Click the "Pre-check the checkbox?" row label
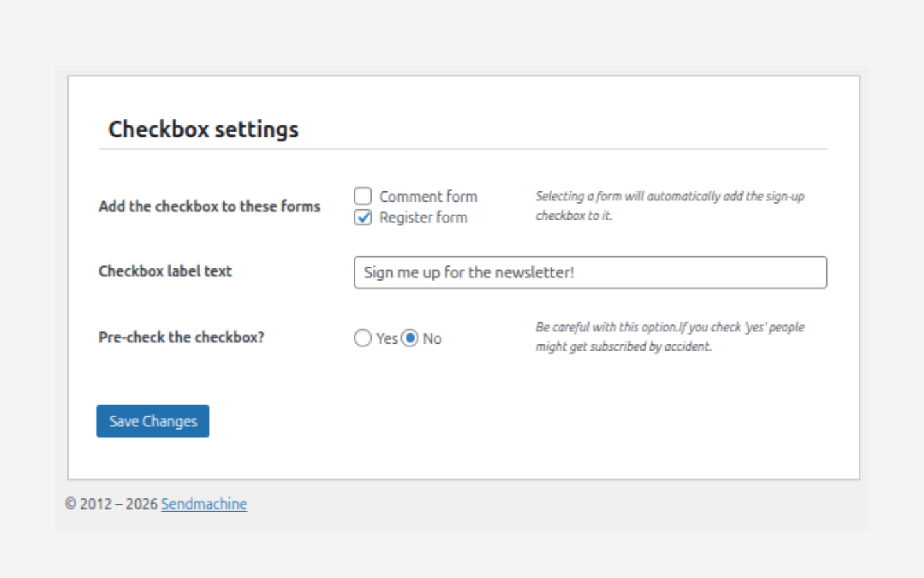Viewport: 924px width, 578px height. (x=181, y=337)
